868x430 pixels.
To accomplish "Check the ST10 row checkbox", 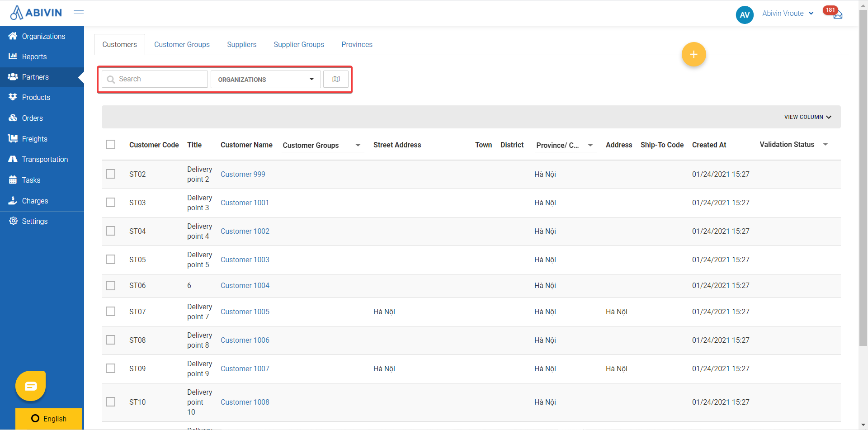I will (x=110, y=402).
